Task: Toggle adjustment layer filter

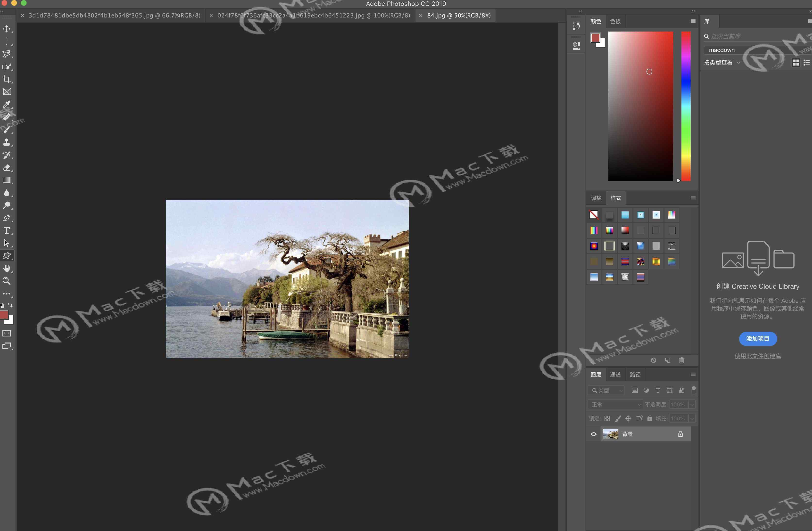Action: tap(646, 391)
